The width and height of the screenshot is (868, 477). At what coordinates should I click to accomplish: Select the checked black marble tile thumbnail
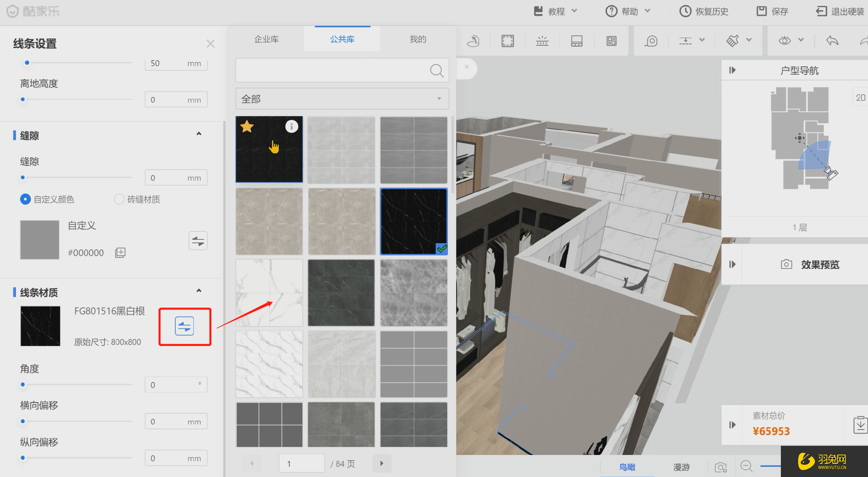[x=414, y=221]
